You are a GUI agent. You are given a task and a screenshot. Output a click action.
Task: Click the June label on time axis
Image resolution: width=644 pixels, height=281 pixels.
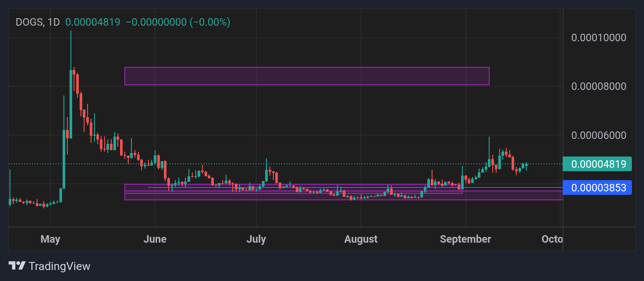[x=155, y=239]
